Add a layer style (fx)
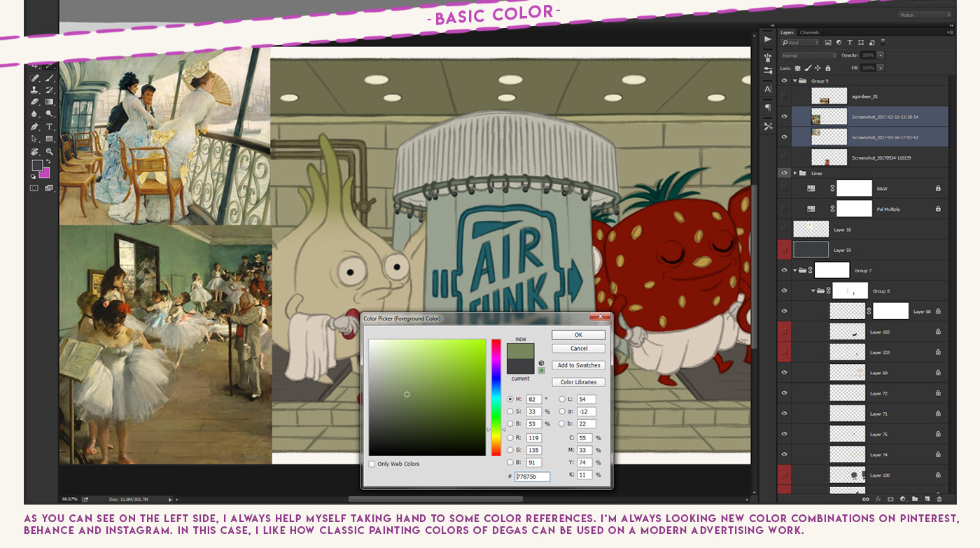Viewport: 980px width, 548px height. [x=878, y=499]
